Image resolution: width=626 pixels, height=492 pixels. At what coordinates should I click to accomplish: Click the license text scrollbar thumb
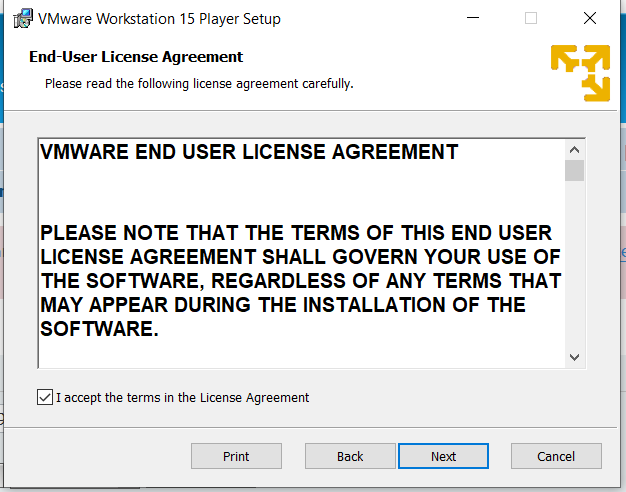click(574, 170)
